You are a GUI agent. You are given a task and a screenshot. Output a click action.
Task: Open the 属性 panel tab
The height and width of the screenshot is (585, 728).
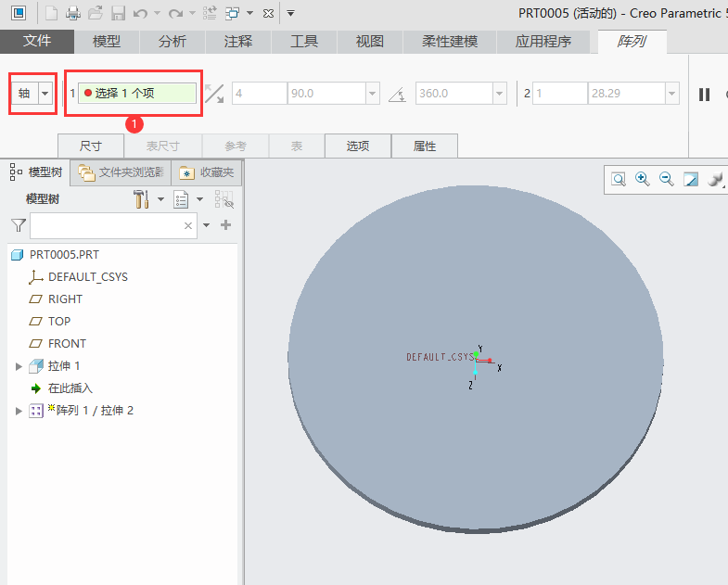[425, 146]
